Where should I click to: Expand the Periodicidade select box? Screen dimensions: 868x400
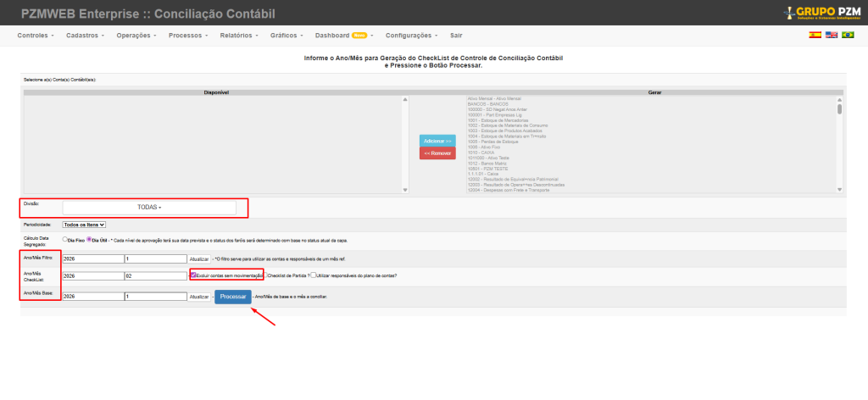coord(84,225)
